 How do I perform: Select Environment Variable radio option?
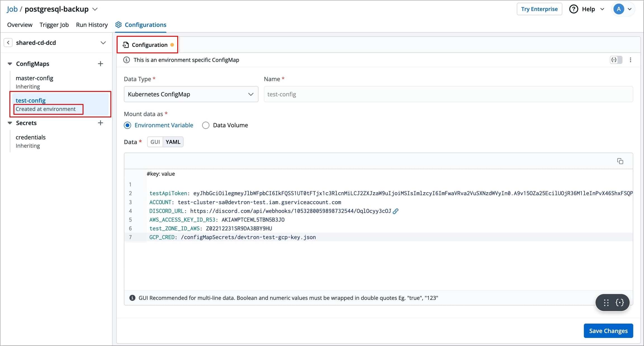[127, 125]
